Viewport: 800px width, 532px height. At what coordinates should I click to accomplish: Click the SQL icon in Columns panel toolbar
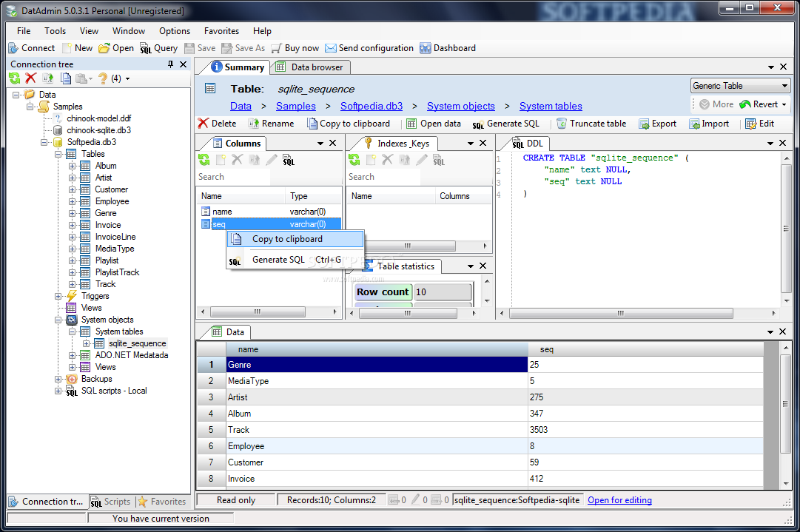[289, 160]
